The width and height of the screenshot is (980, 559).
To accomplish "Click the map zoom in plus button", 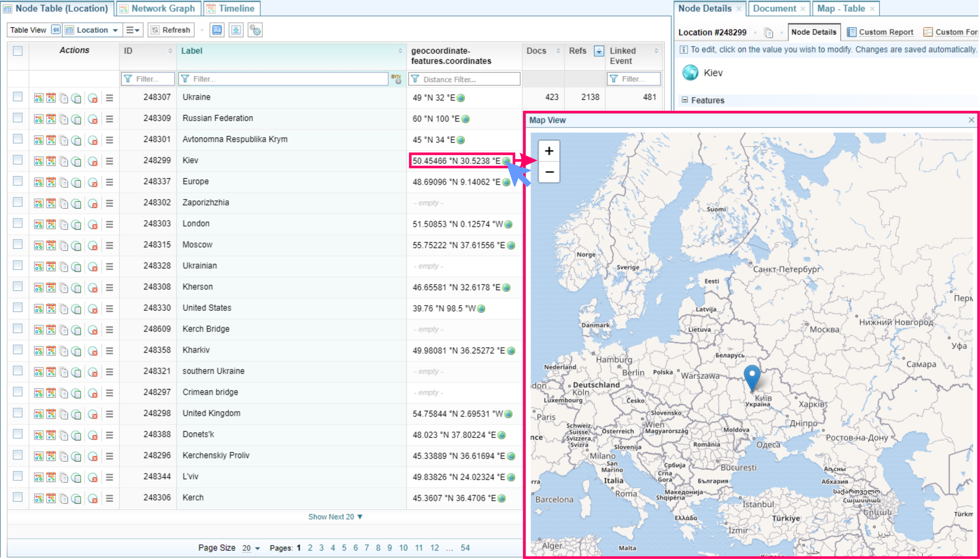I will 549,151.
